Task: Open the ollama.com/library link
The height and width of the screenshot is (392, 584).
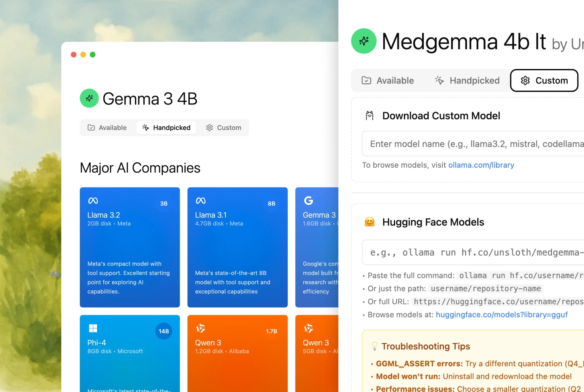Action: (x=481, y=165)
